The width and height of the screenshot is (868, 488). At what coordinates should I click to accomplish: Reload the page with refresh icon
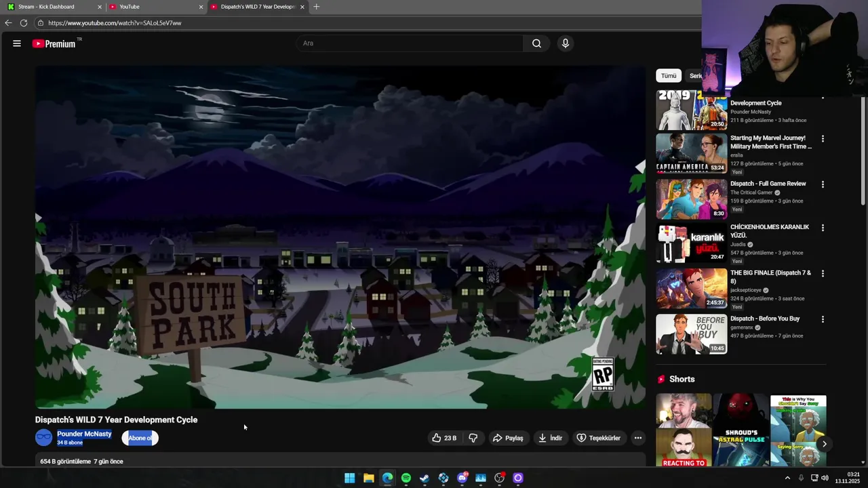click(24, 23)
